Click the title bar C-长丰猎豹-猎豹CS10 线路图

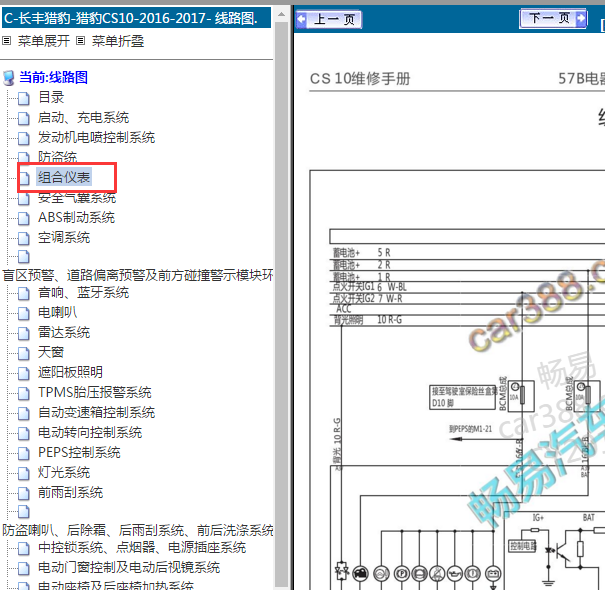coord(136,18)
